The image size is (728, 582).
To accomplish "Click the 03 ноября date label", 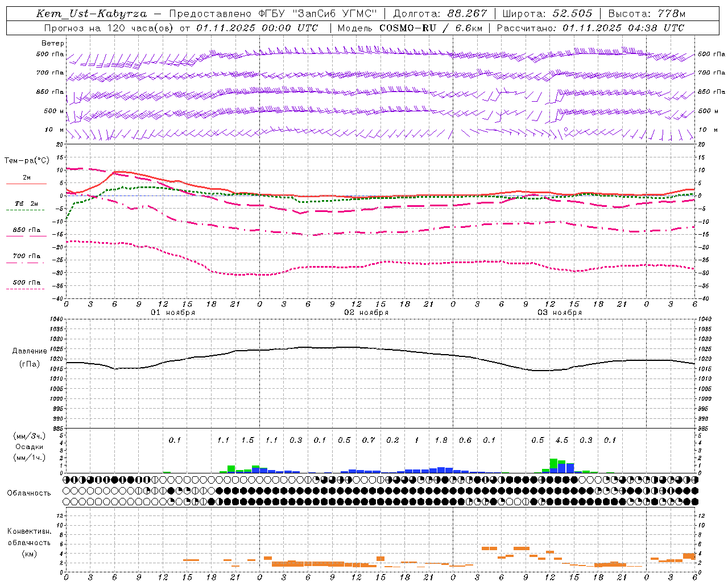I will (560, 313).
